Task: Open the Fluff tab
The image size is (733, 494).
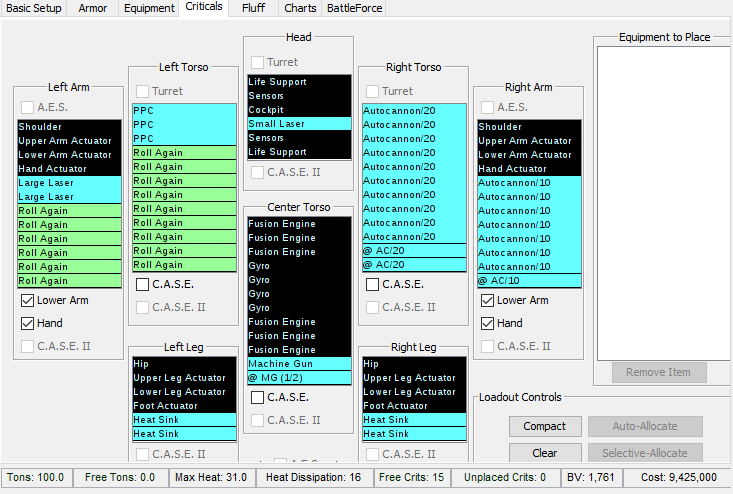Action: click(x=253, y=8)
